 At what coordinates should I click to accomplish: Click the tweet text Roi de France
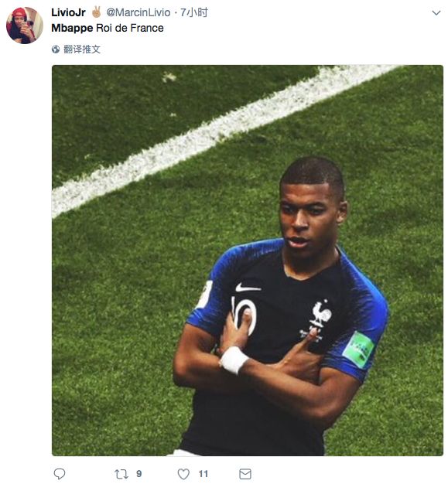click(x=130, y=28)
